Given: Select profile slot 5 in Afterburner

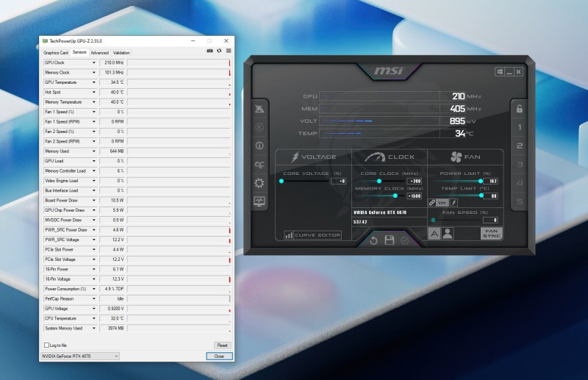Looking at the screenshot, I should point(520,201).
